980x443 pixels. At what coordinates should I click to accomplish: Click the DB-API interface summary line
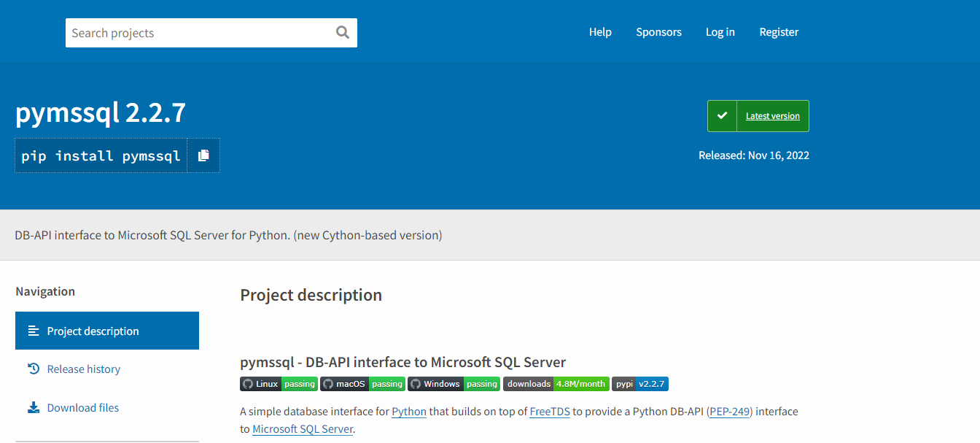coord(228,235)
